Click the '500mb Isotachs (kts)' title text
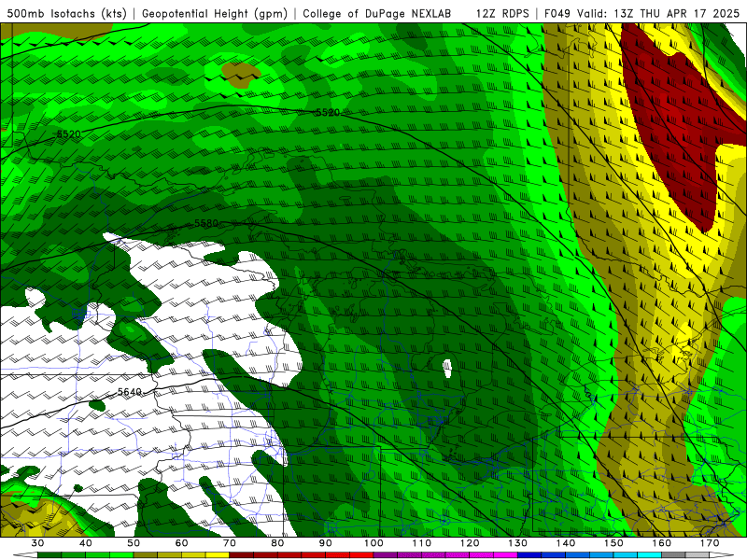This screenshot has width=747, height=560. tap(66, 13)
